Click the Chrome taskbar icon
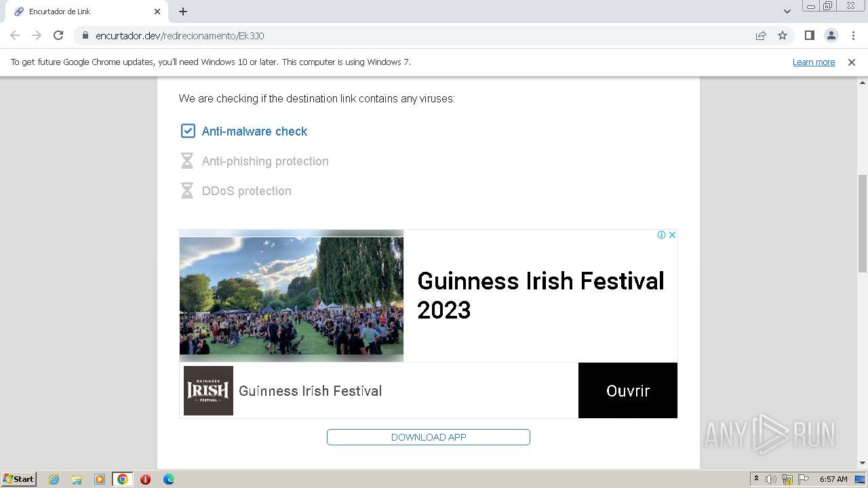The width and height of the screenshot is (868, 488). (x=123, y=479)
